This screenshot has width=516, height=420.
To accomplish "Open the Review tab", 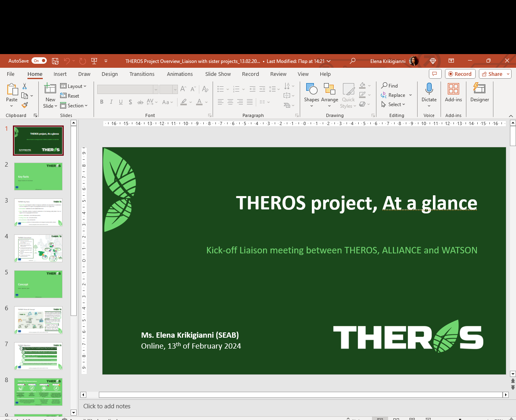I will point(278,74).
